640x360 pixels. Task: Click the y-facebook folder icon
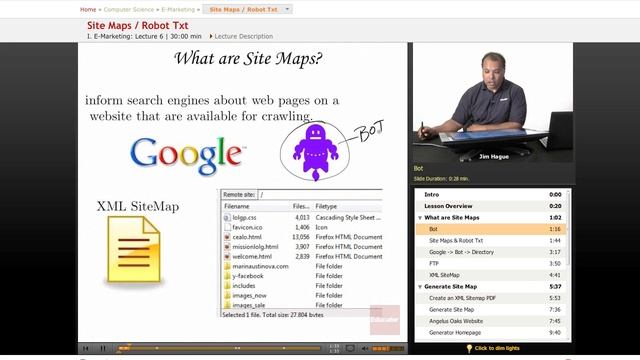tap(227, 276)
